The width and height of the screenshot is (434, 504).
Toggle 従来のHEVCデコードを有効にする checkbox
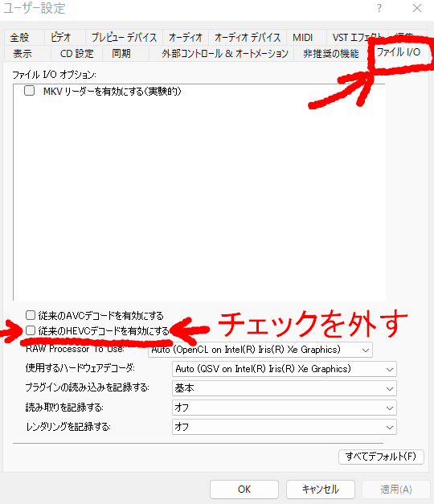(x=31, y=330)
